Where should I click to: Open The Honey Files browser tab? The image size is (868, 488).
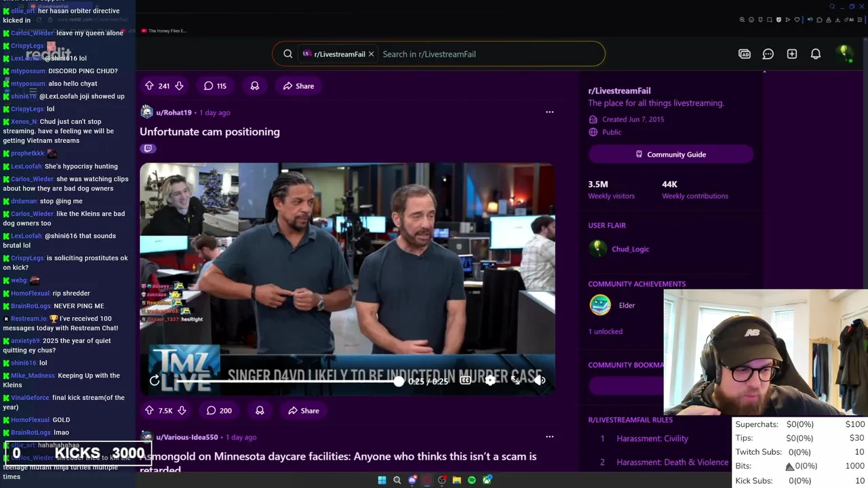164,30
